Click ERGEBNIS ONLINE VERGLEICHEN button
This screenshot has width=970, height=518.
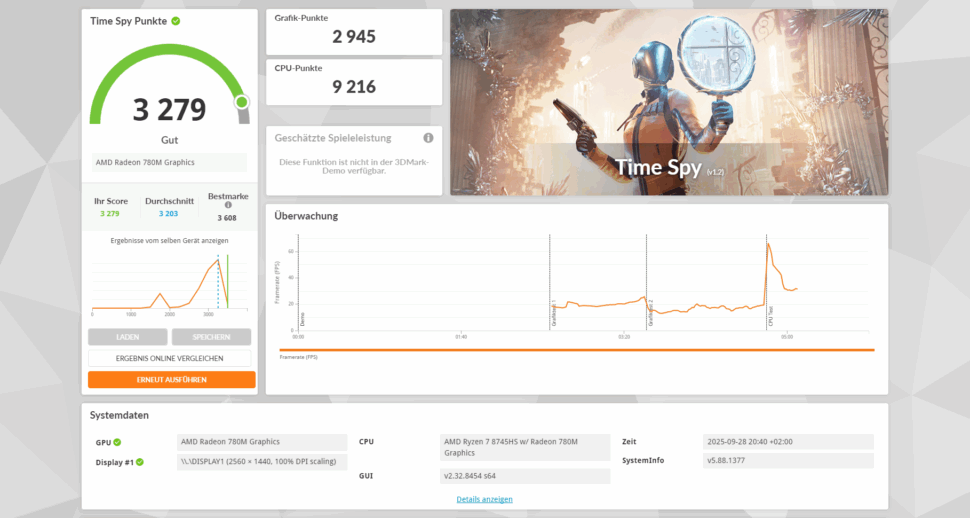(170, 358)
